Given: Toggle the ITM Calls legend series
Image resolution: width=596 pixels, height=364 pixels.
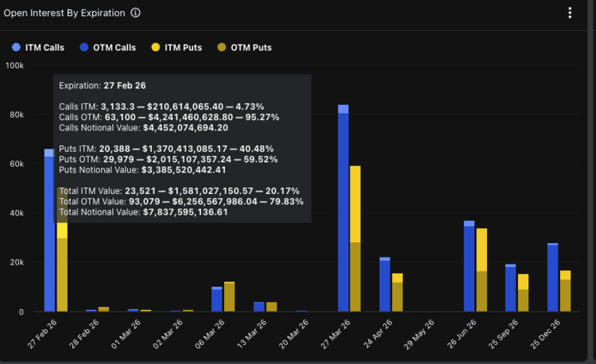Looking at the screenshot, I should 45,48.
